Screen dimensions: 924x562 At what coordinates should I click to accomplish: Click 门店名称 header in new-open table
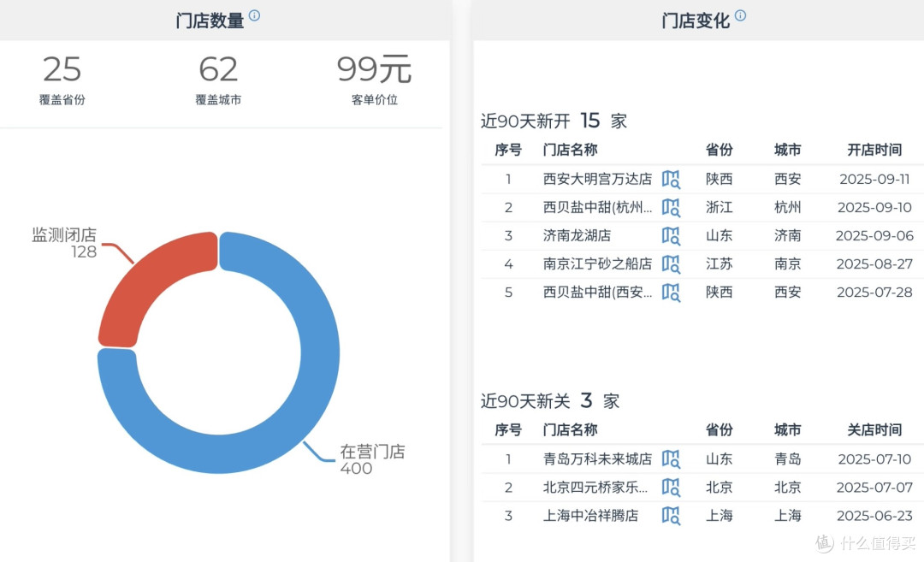point(570,150)
